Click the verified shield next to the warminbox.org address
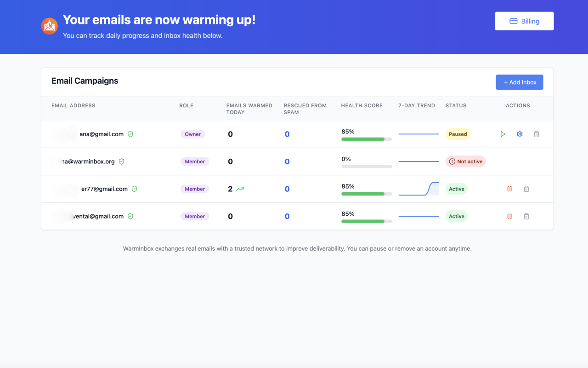The width and height of the screenshot is (588, 368). click(x=121, y=161)
